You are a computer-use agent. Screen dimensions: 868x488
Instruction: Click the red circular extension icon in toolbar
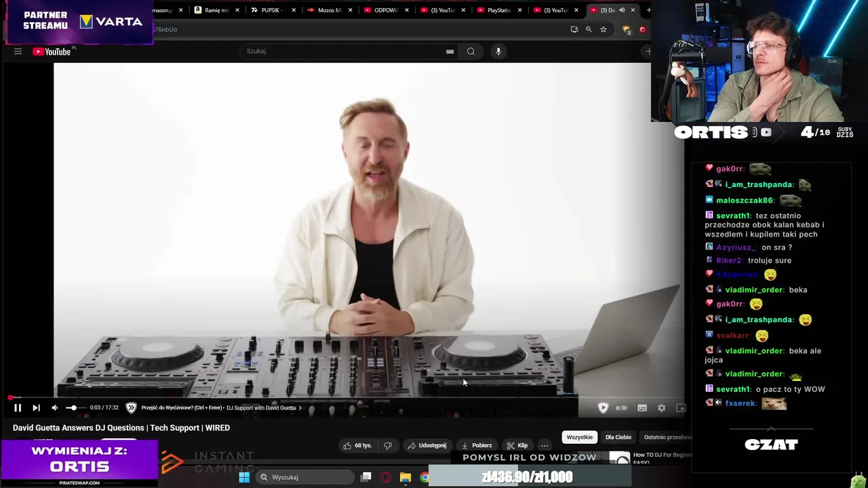pos(642,29)
